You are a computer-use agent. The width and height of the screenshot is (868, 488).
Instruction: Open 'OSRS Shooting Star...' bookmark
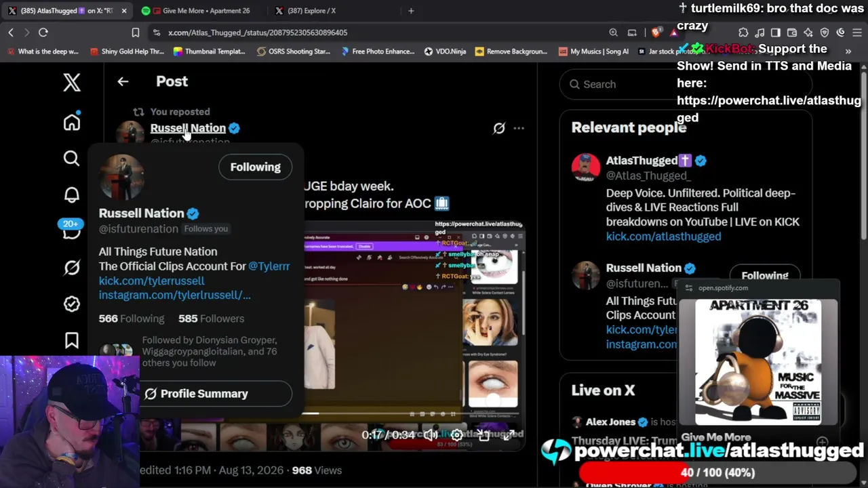[x=294, y=52]
